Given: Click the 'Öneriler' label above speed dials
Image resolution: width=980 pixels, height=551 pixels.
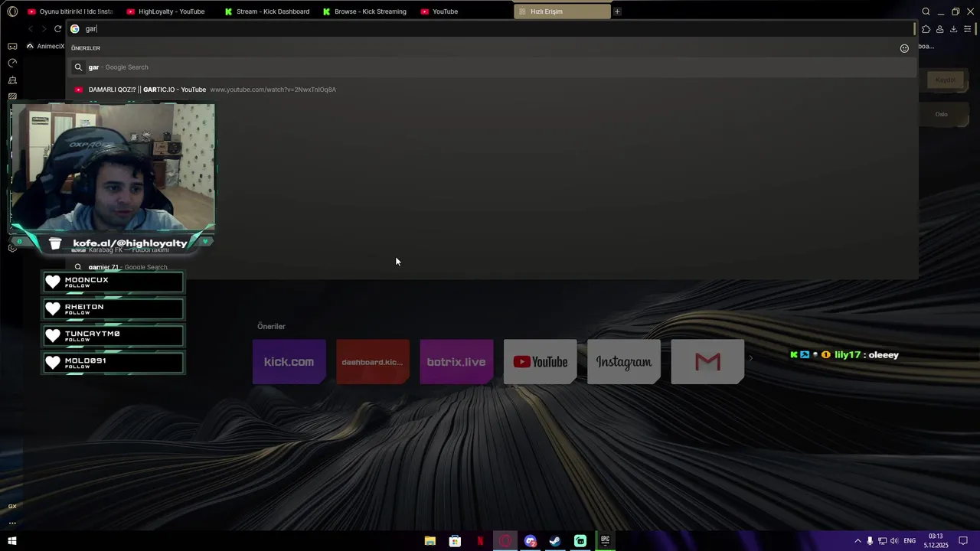Looking at the screenshot, I should click(271, 327).
